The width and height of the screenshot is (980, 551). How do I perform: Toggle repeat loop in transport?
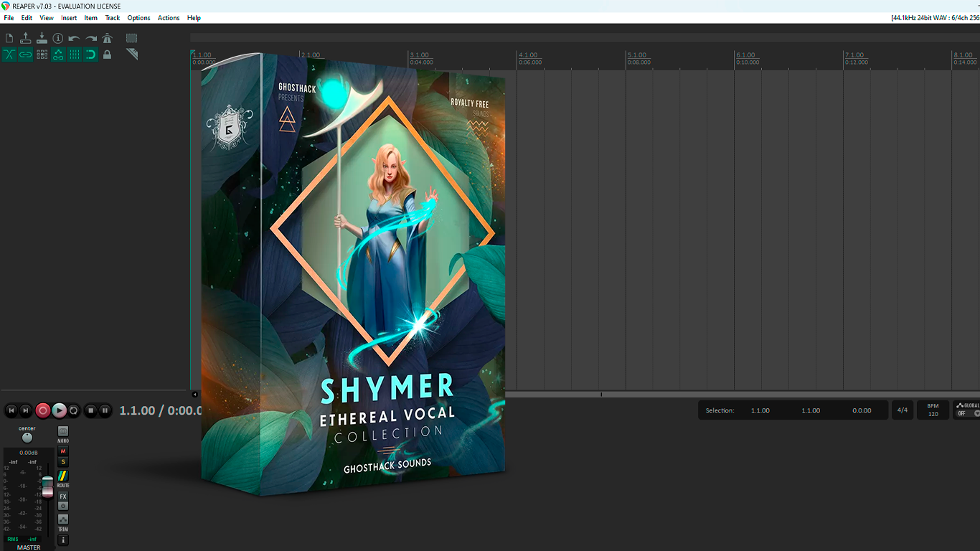[x=74, y=410]
